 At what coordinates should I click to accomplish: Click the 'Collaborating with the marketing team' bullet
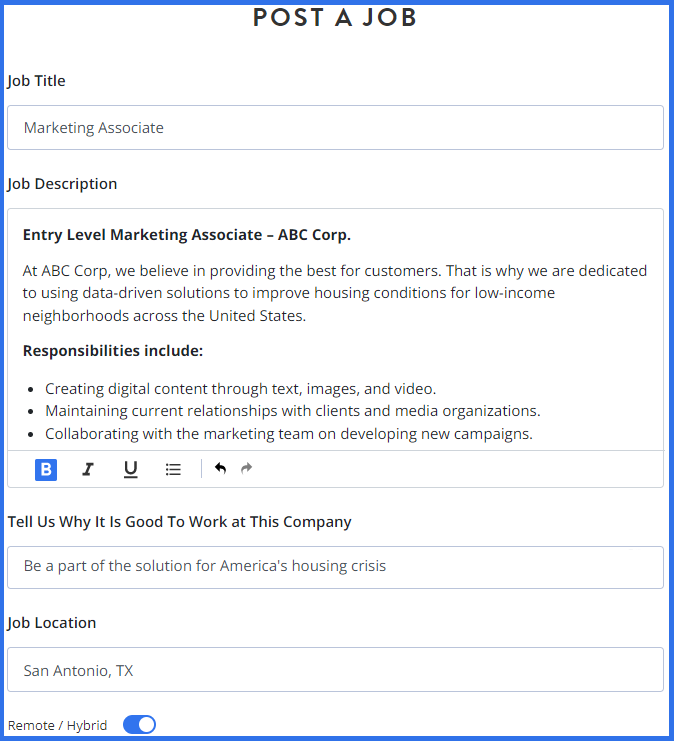pyautogui.click(x=288, y=434)
